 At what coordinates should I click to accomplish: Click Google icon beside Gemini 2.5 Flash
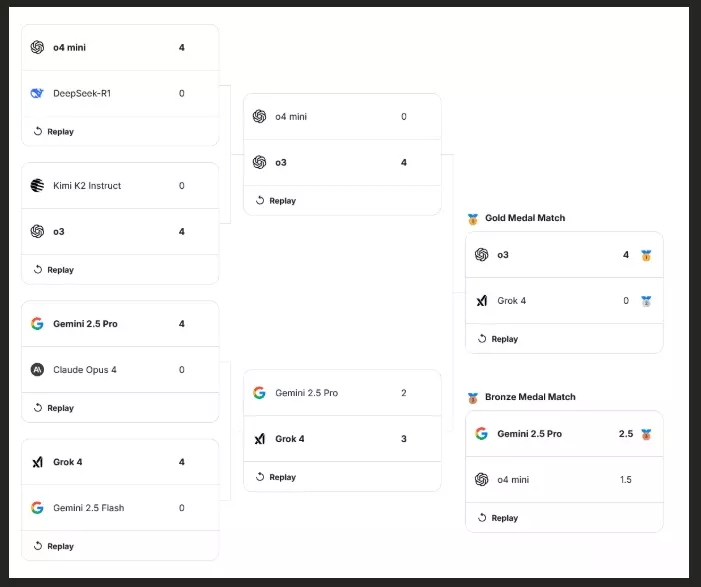[37, 507]
